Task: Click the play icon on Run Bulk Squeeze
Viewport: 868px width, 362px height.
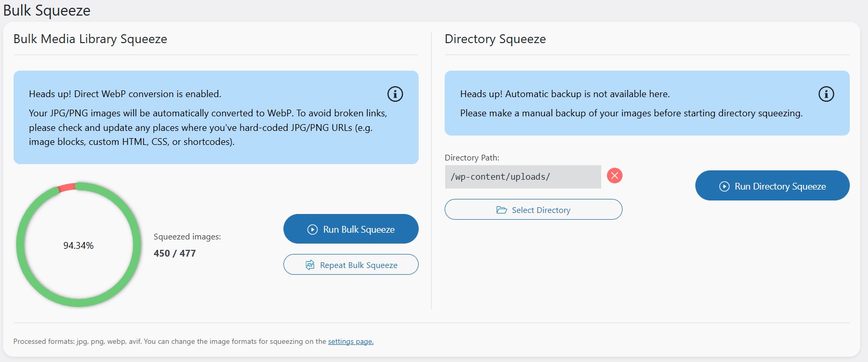Action: pos(313,230)
